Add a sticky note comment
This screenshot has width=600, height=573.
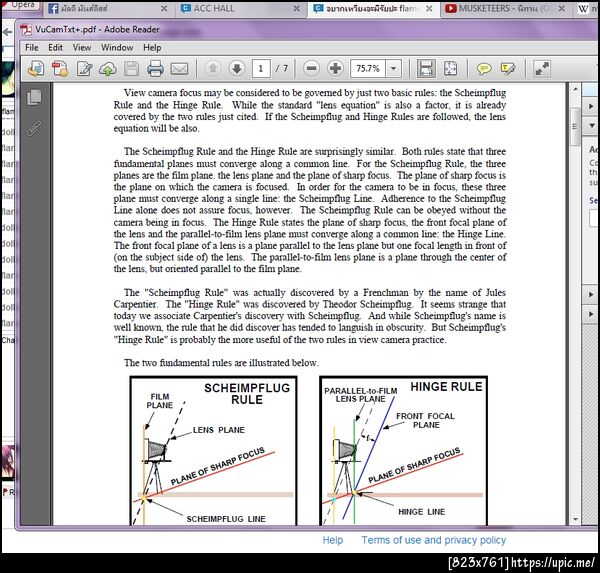coord(484,69)
